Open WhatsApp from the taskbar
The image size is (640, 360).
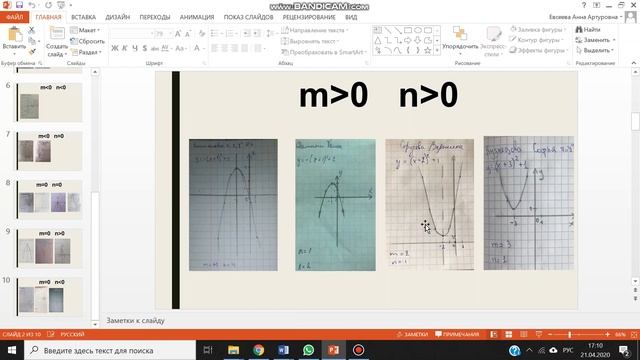[309, 350]
